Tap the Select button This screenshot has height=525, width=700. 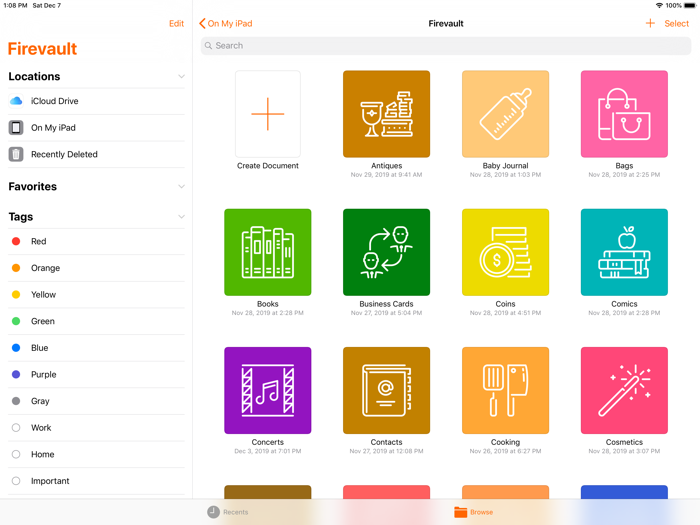(676, 23)
